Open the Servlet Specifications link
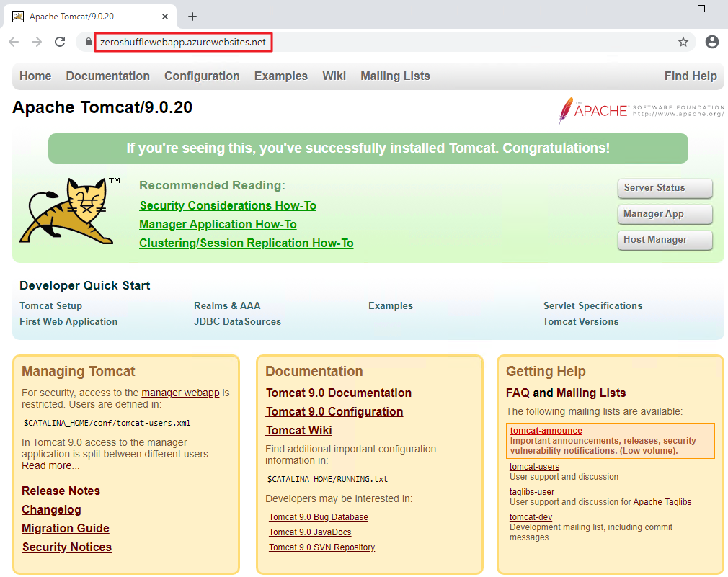The height and width of the screenshot is (577, 728). 592,306
